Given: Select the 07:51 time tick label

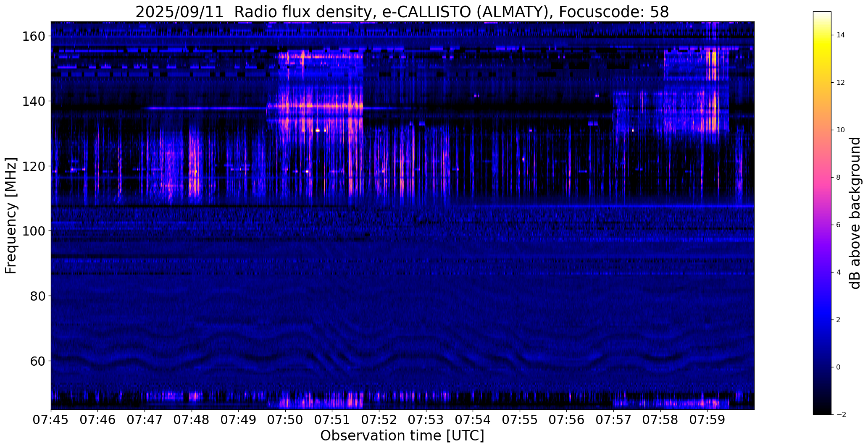Looking at the screenshot, I should click(332, 420).
